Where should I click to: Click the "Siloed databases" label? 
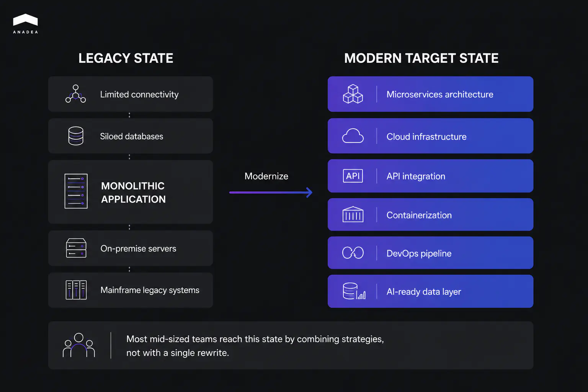[132, 136]
